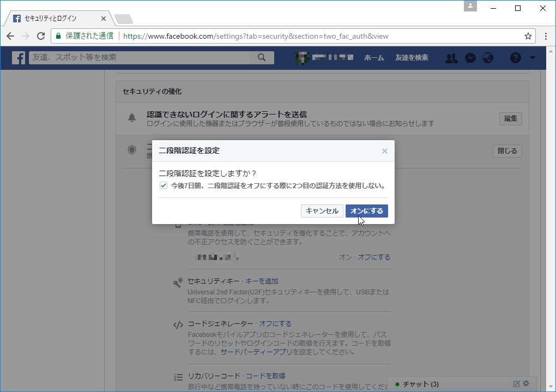
Task: Uncheck the 今後7日間 two-factor checkbox
Action: click(x=164, y=185)
